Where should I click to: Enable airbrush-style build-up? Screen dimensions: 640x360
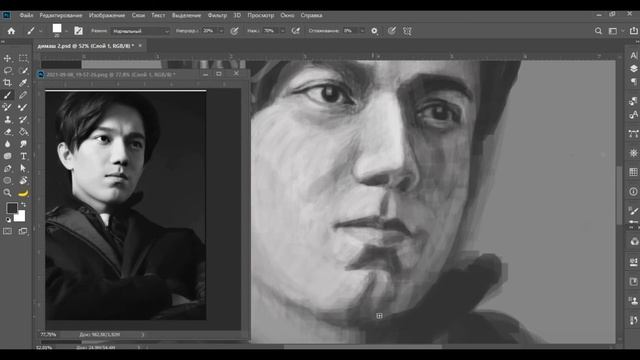pyautogui.click(x=296, y=31)
